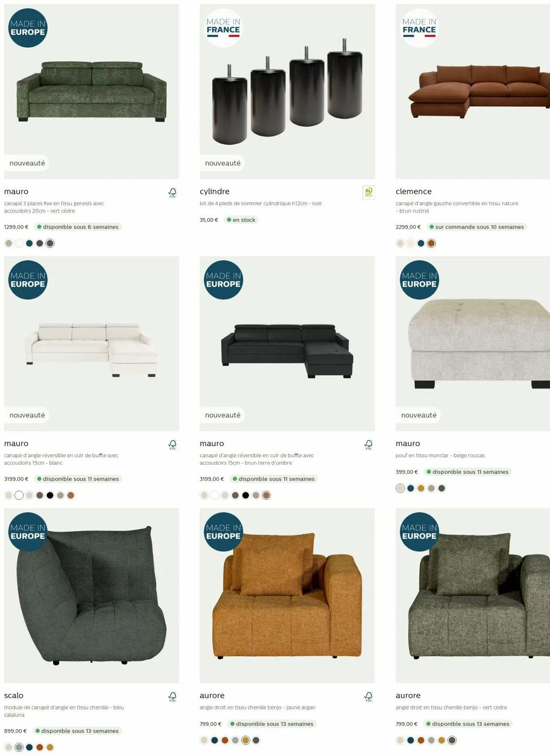Click the black cylindrical bed legs image

287,92
